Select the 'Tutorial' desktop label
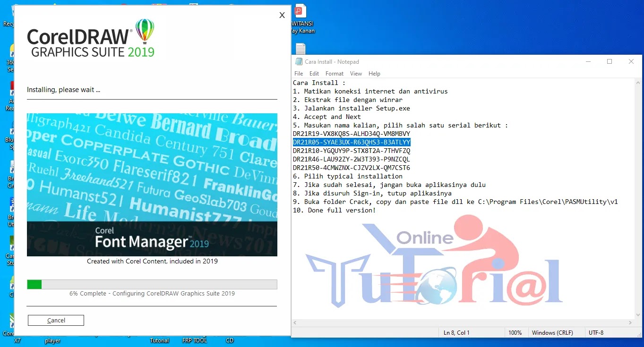The image size is (644, 347). coord(160,340)
